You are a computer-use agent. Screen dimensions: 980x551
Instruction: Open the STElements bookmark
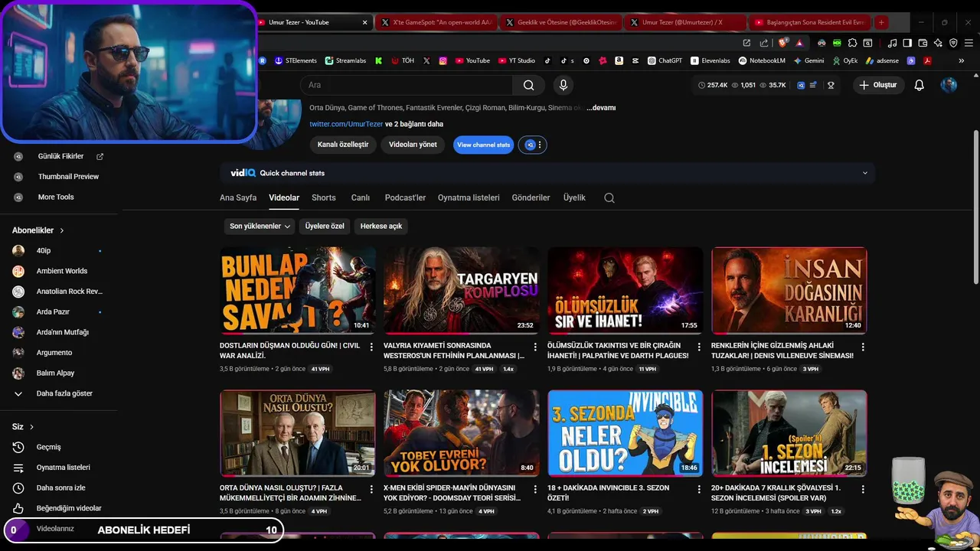coord(296,60)
